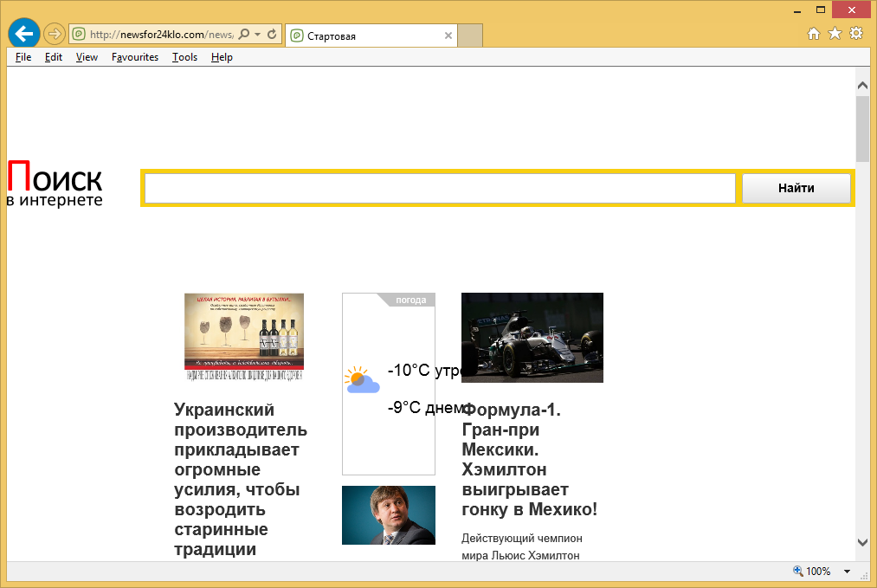Click the browser Back arrow button
Viewport: 877px width, 588px height.
[x=24, y=34]
